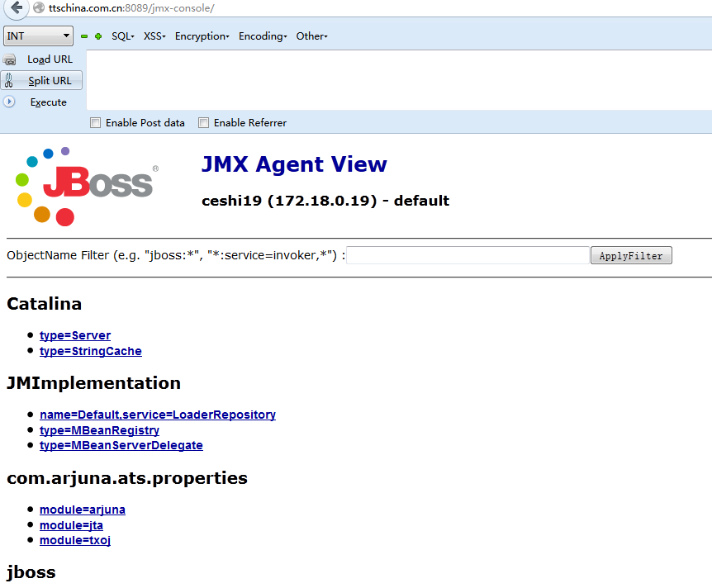The width and height of the screenshot is (712, 588).
Task: Click the Split URL scissors icon
Action: [8, 80]
